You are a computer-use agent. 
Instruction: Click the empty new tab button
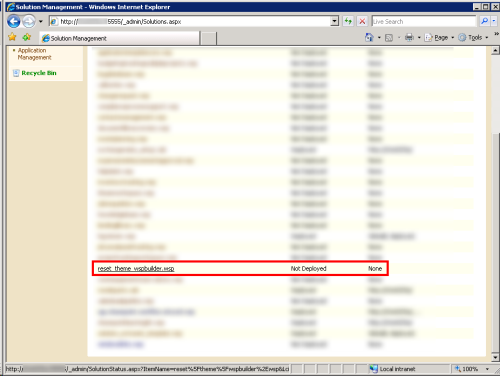tap(209, 38)
